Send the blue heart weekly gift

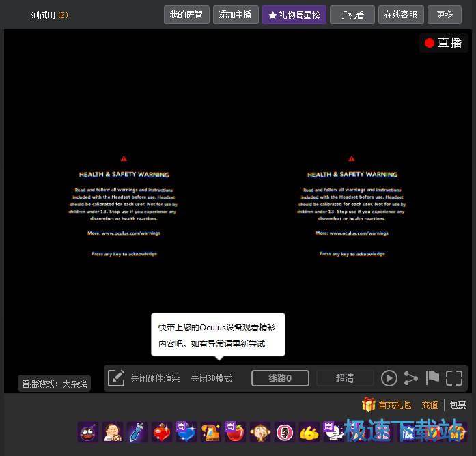click(186, 431)
